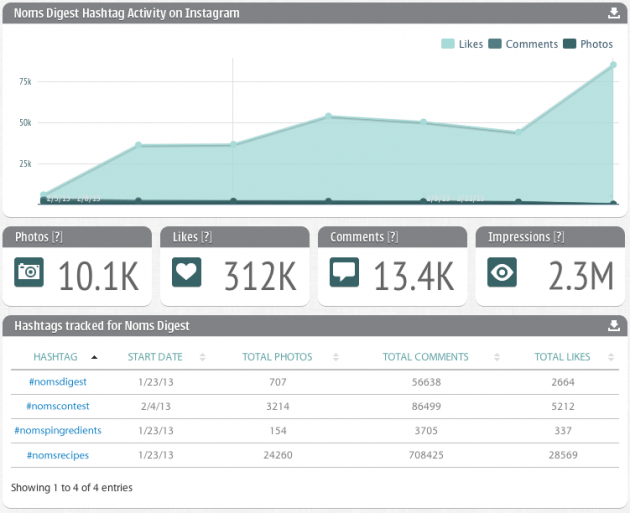Select the first Likes data point on chart
This screenshot has height=513, width=630.
(43, 195)
